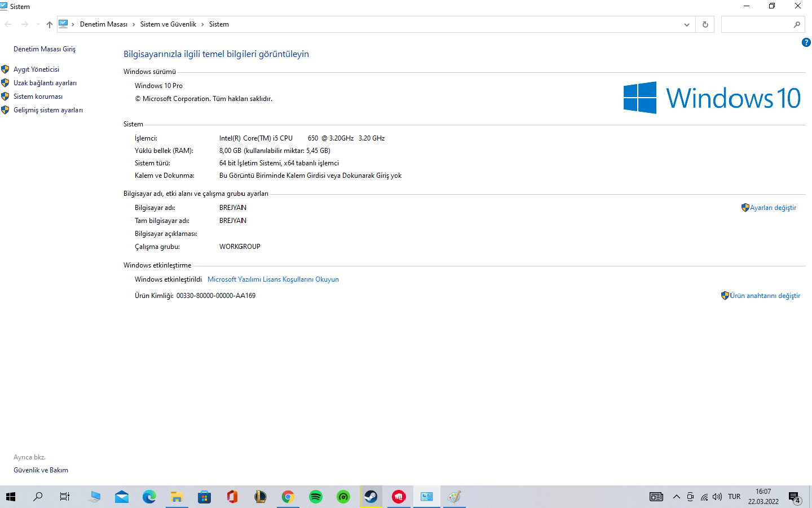Launch League of Legends from taskbar
This screenshot has height=508, width=812.
pos(260,497)
